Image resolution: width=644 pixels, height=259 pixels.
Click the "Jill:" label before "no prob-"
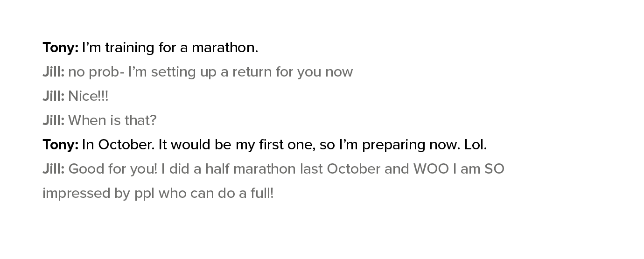54,72
